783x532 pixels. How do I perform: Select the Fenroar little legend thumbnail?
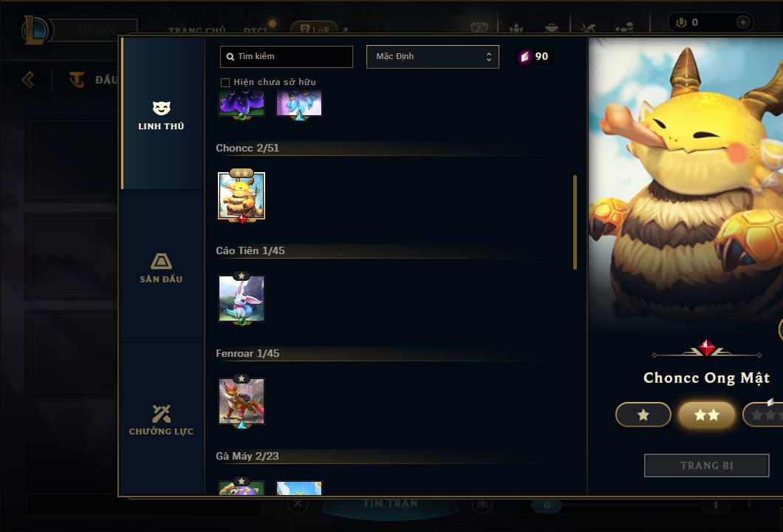tap(242, 401)
